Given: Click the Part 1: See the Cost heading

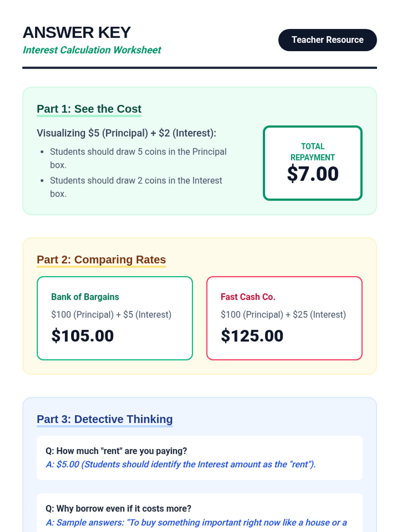Looking at the screenshot, I should pos(89,109).
